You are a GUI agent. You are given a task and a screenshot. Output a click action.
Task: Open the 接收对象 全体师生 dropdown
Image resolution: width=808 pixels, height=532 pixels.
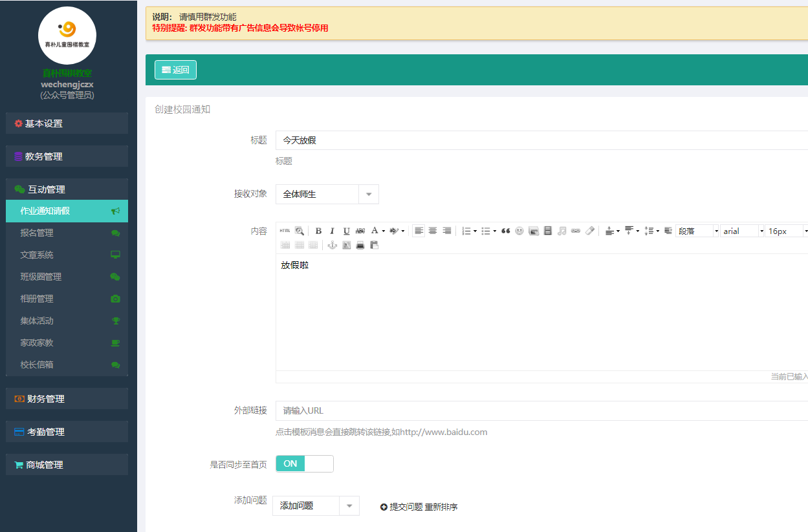click(327, 194)
